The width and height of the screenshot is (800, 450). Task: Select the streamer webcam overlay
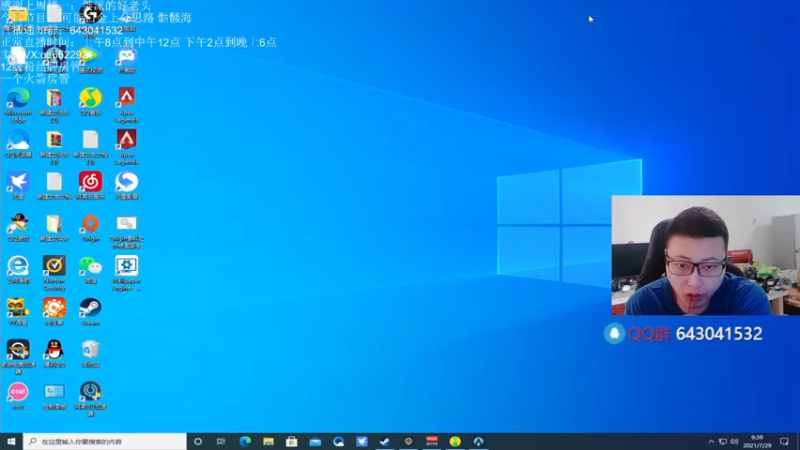tap(706, 255)
